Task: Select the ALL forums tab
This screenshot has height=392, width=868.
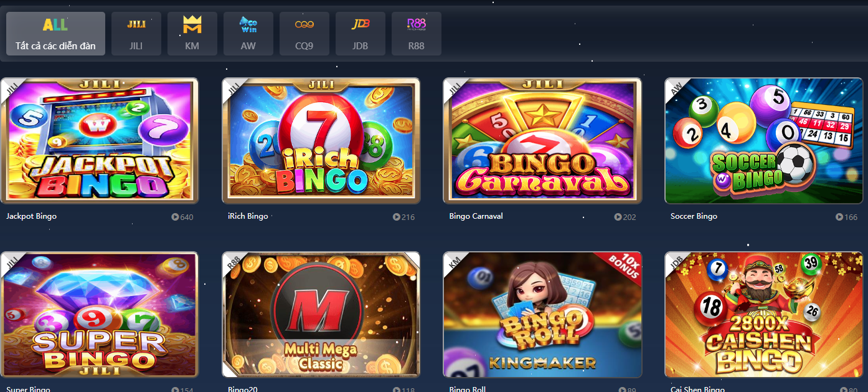Action: [56, 34]
